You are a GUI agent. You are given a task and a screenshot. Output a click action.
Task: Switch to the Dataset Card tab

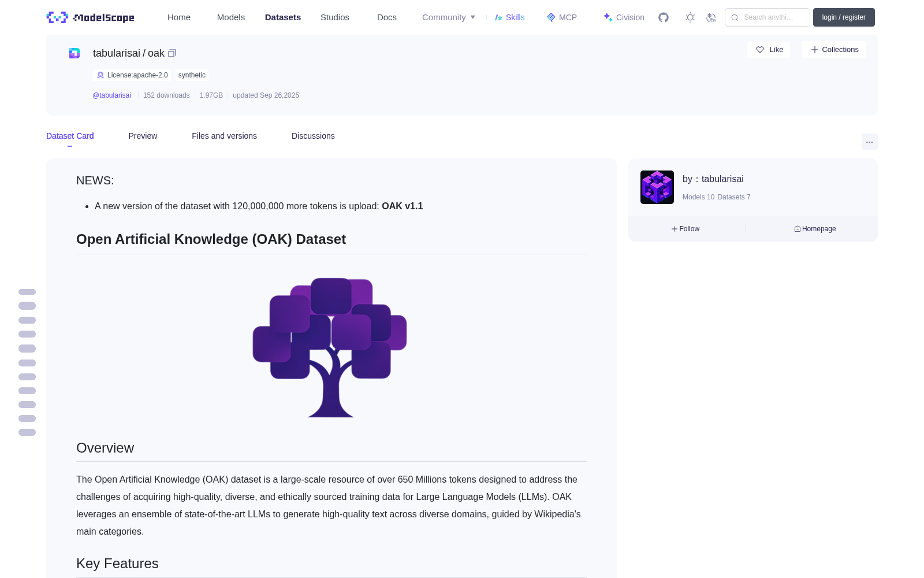70,136
